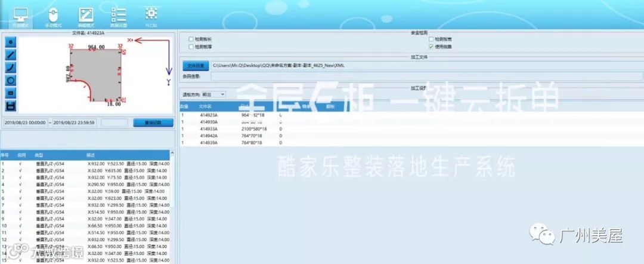Select file row 414942A

pyautogui.click(x=411, y=136)
